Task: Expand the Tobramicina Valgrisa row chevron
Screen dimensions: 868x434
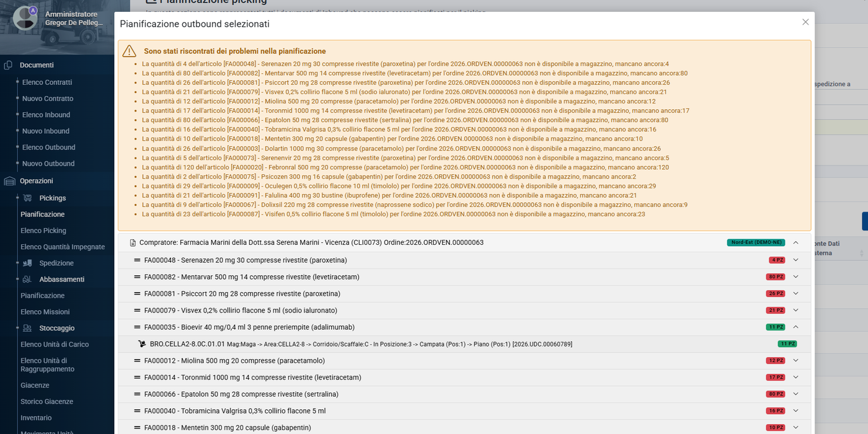Action: (x=796, y=410)
